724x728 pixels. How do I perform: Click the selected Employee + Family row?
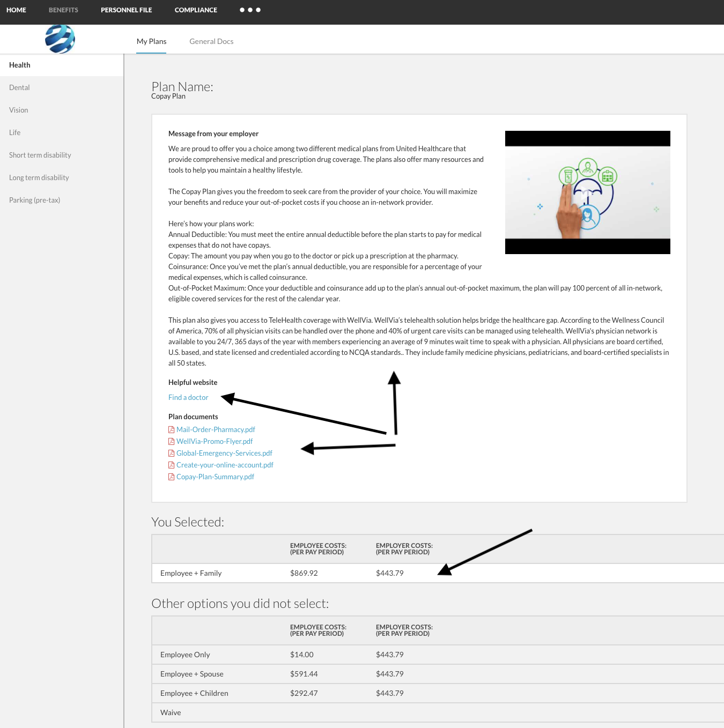438,573
